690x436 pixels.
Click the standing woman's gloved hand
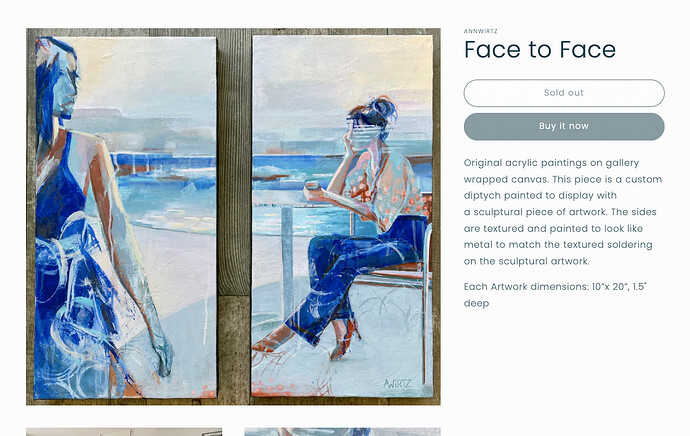point(162,356)
